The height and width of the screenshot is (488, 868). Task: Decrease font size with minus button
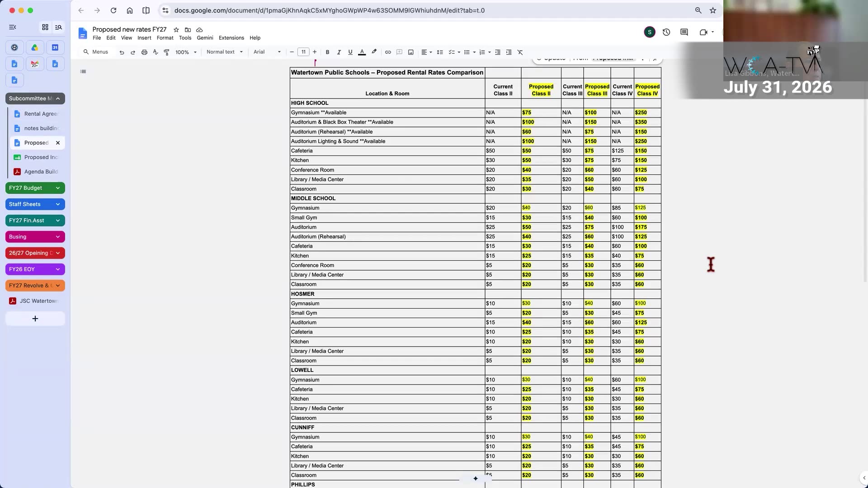pyautogui.click(x=292, y=52)
